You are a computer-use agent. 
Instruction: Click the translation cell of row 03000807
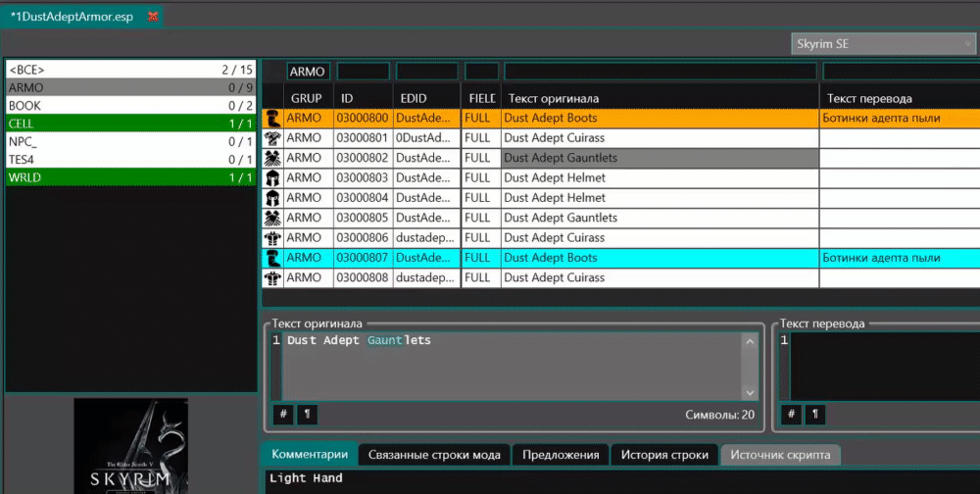(x=900, y=258)
